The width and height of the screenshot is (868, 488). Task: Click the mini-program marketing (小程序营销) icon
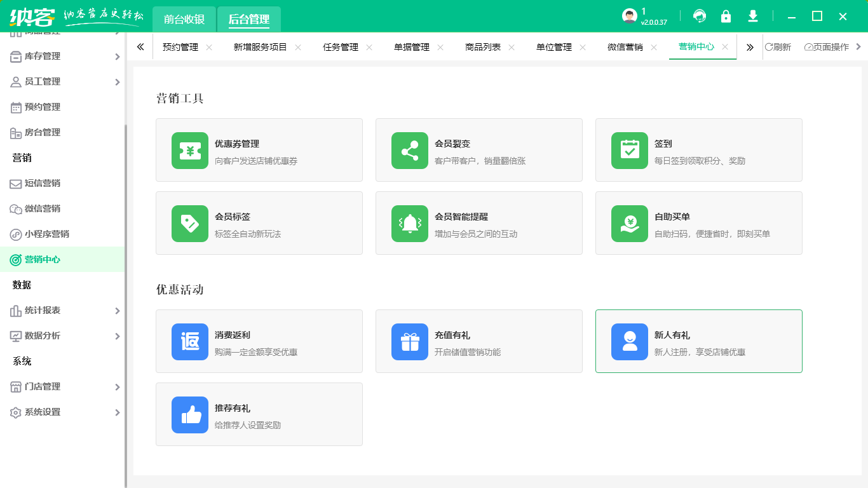click(x=16, y=234)
